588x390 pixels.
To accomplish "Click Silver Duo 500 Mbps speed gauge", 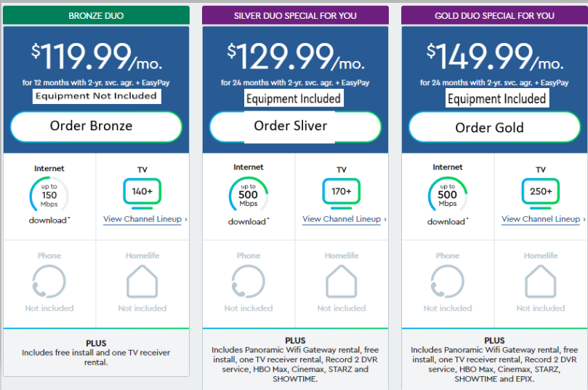I will pos(249,195).
